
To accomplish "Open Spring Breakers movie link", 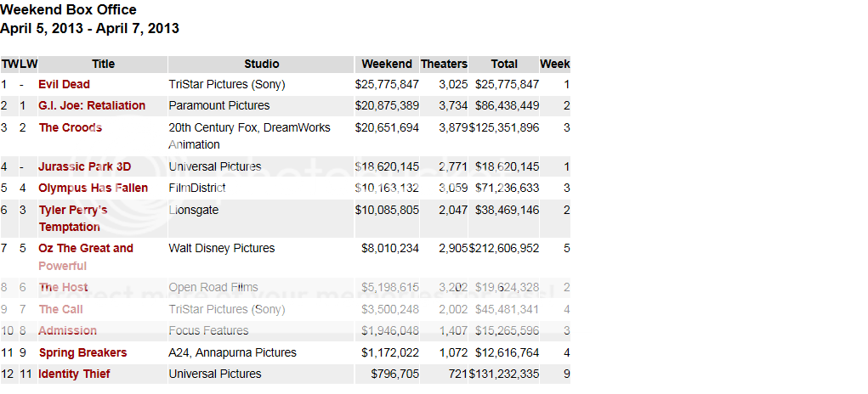I will (x=82, y=352).
